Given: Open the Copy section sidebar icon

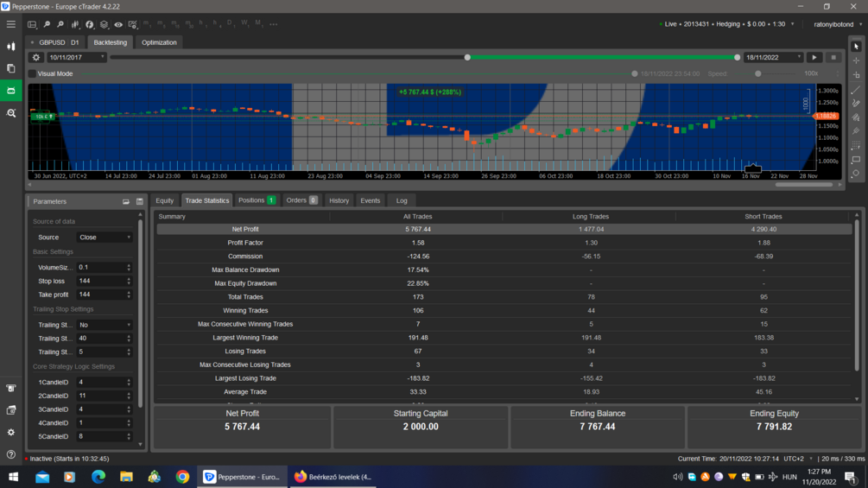Looking at the screenshot, I should coord(11,68).
